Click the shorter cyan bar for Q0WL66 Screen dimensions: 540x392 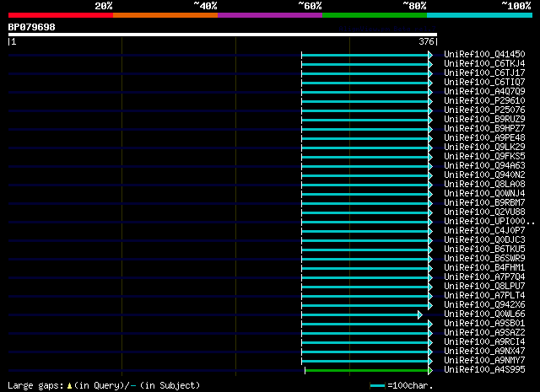359,315
